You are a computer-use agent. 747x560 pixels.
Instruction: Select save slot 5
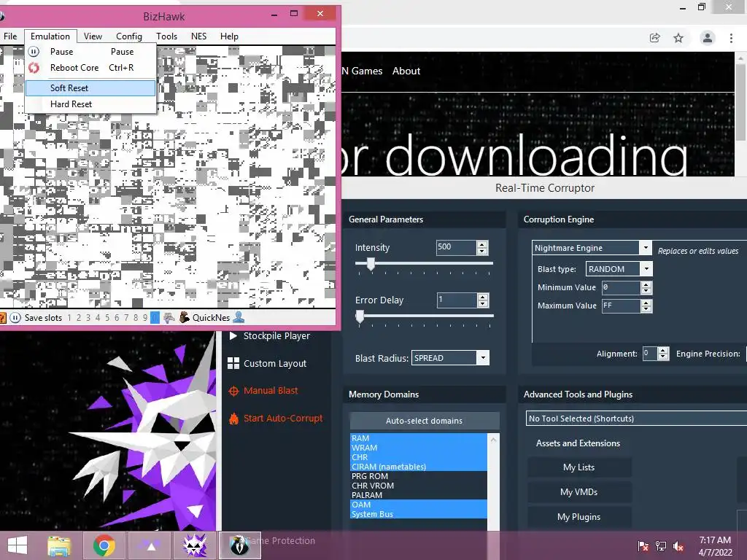pos(107,318)
